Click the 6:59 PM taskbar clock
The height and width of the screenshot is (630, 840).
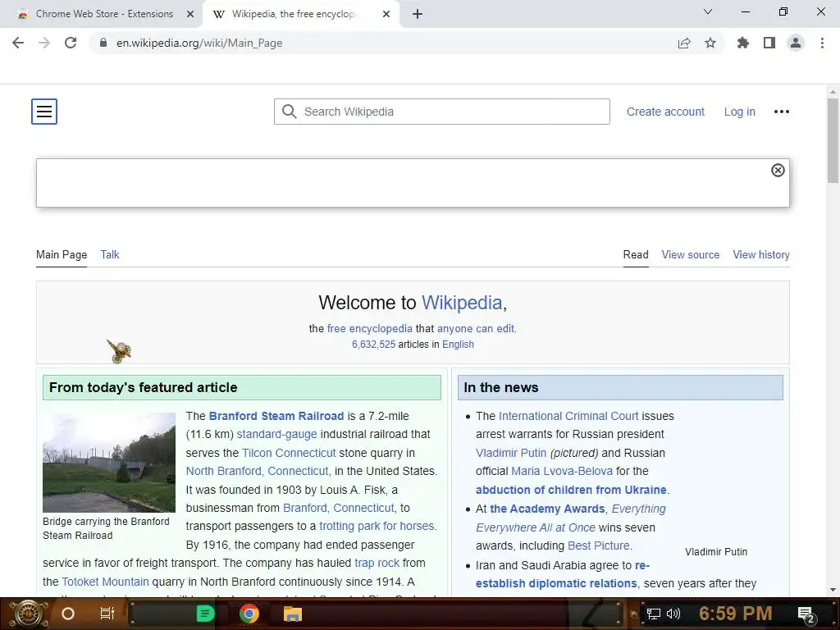tap(735, 614)
